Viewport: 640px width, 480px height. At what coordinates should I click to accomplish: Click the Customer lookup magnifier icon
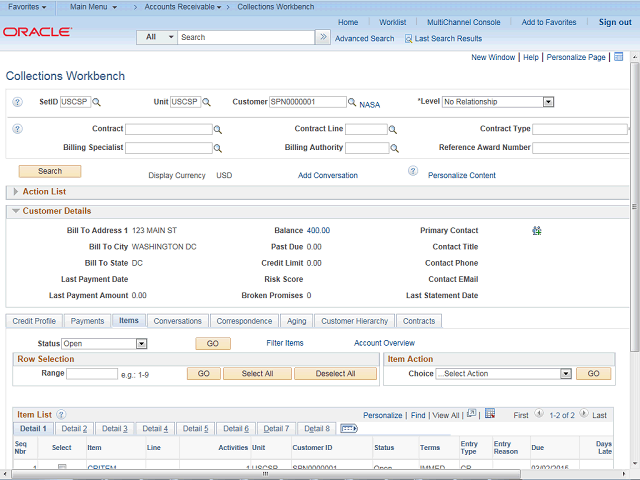[353, 102]
